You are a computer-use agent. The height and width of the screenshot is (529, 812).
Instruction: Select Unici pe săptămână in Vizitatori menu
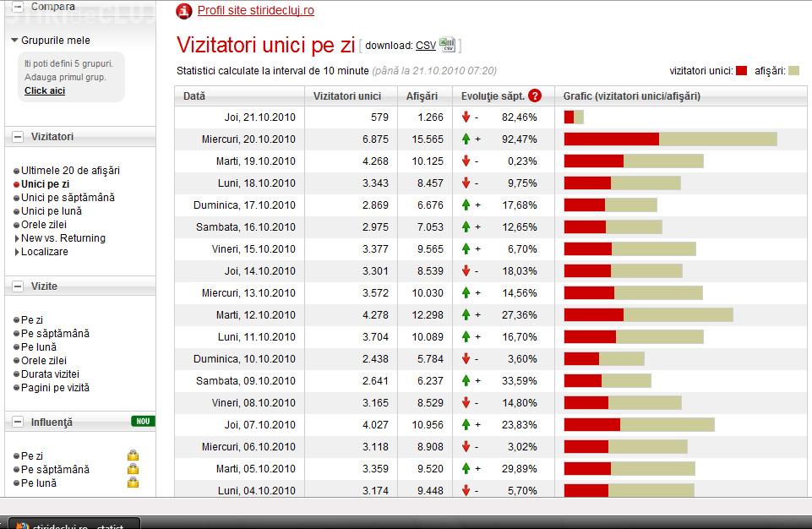[68, 198]
